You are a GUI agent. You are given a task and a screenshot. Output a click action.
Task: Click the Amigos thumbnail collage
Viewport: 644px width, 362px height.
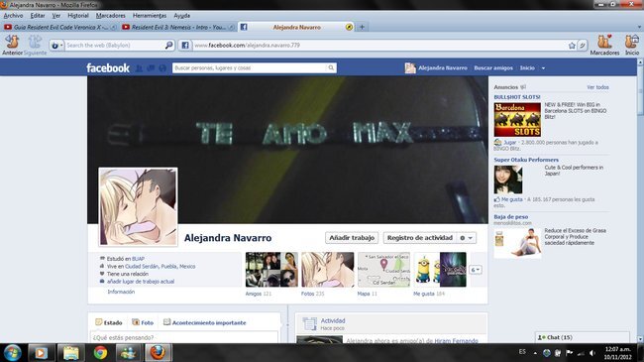[x=271, y=270]
